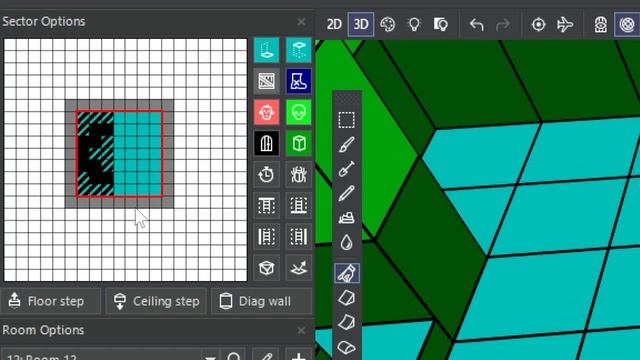Click the Floor step button
The image size is (640, 360).
[51, 301]
